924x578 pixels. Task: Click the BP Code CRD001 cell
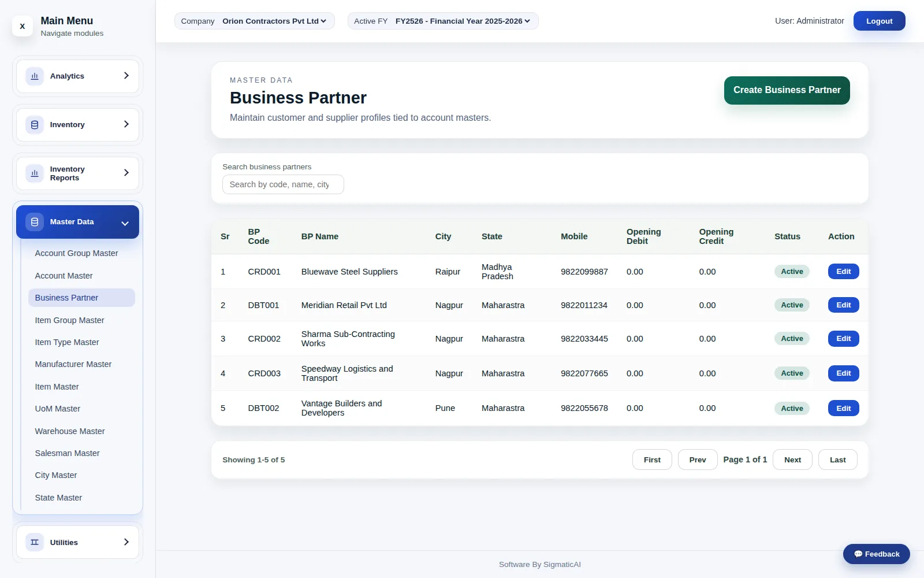click(264, 272)
